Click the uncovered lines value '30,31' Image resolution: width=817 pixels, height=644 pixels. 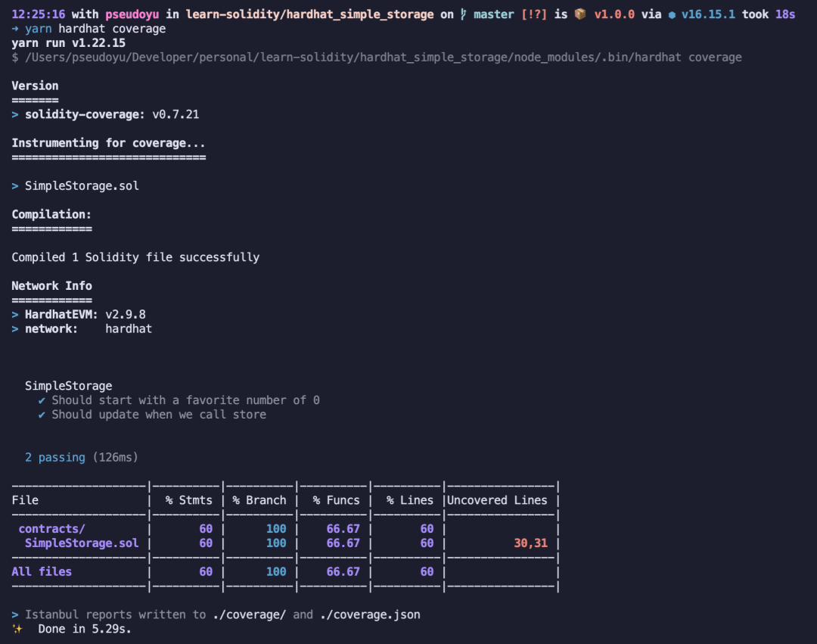coord(531,543)
